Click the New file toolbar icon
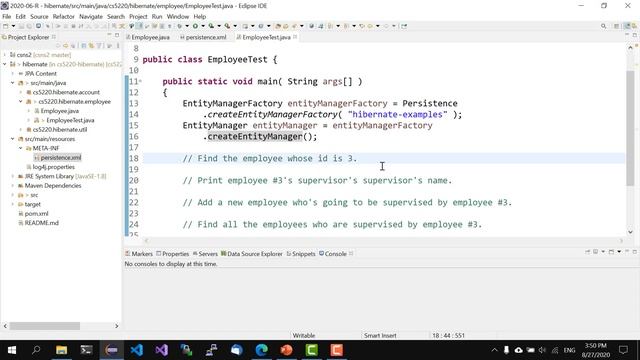 click(6, 26)
